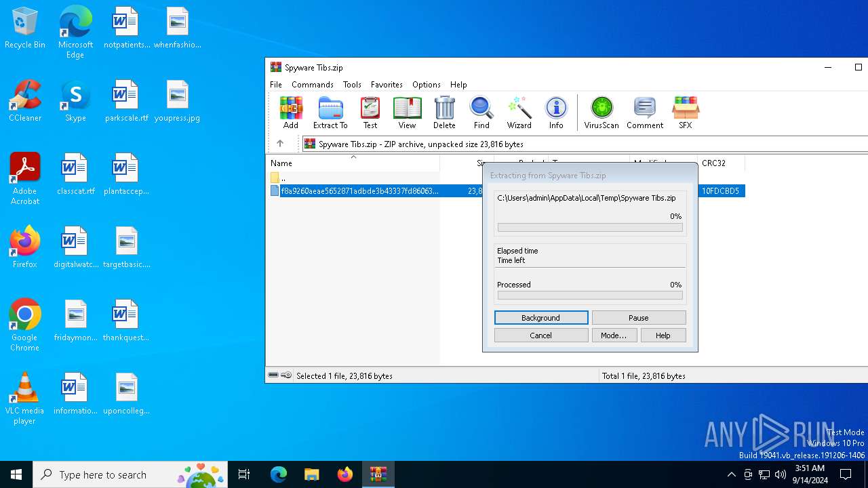Viewport: 868px width, 488px height.
Task: Open the File menu
Action: [276, 85]
